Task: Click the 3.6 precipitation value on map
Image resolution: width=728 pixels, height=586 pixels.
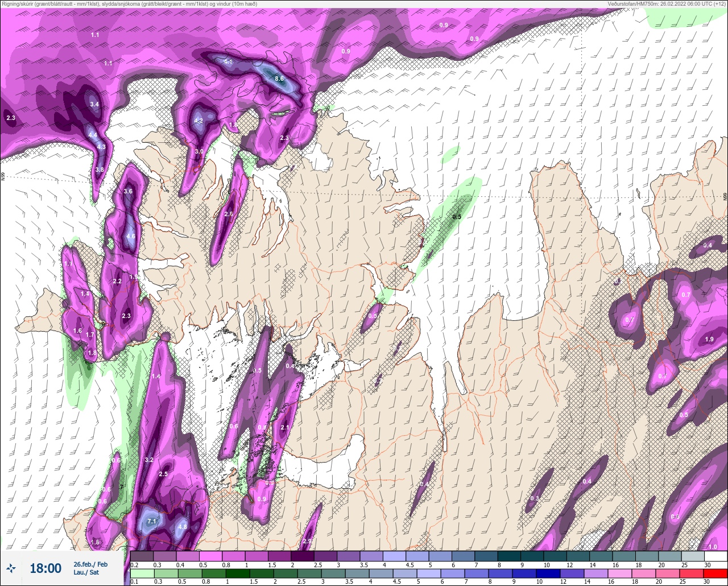Action: 128,191
